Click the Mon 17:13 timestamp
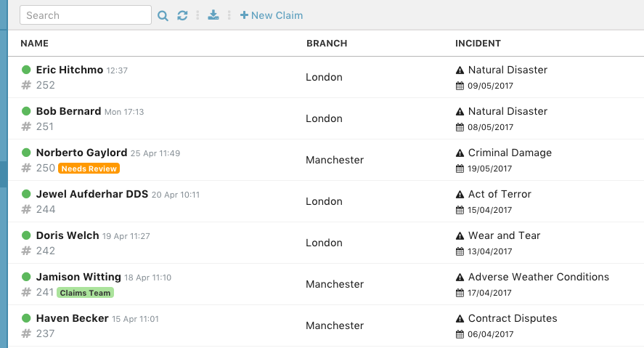This screenshot has width=644, height=348. click(x=124, y=112)
